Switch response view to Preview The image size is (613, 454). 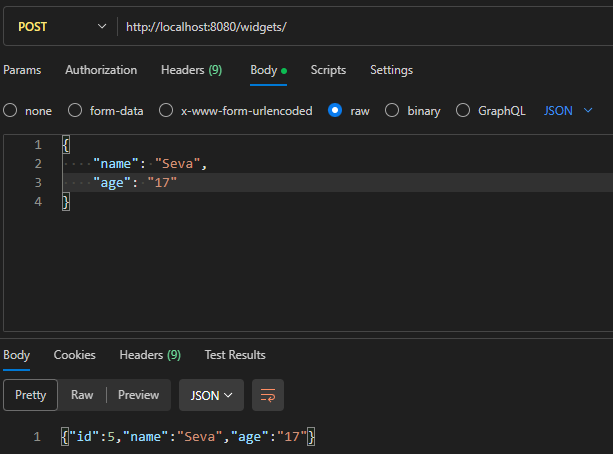tap(138, 395)
